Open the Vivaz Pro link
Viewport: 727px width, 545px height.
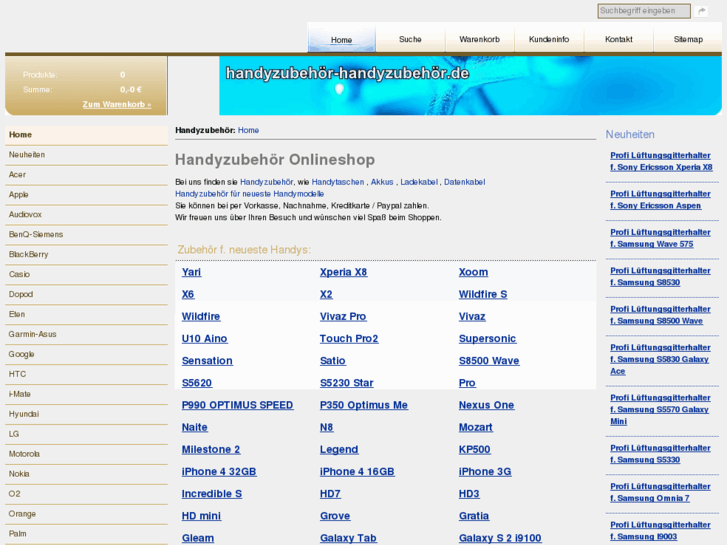coord(343,317)
